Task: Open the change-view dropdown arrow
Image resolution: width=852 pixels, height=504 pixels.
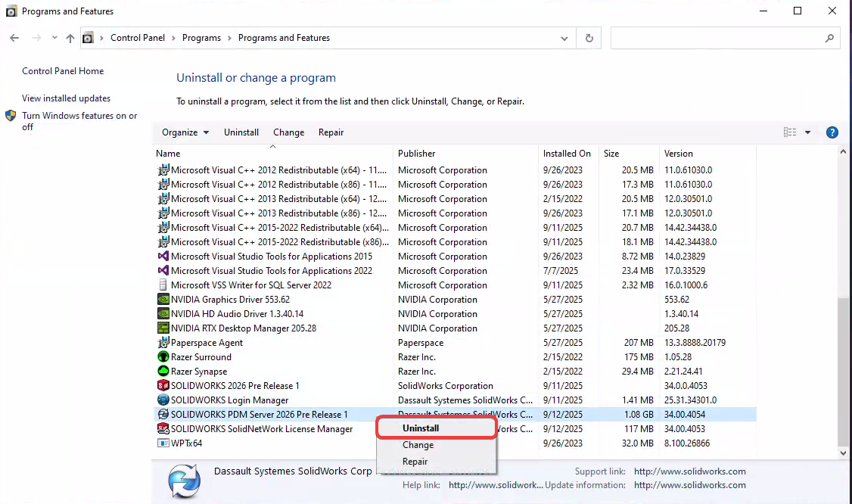Action: 808,132
